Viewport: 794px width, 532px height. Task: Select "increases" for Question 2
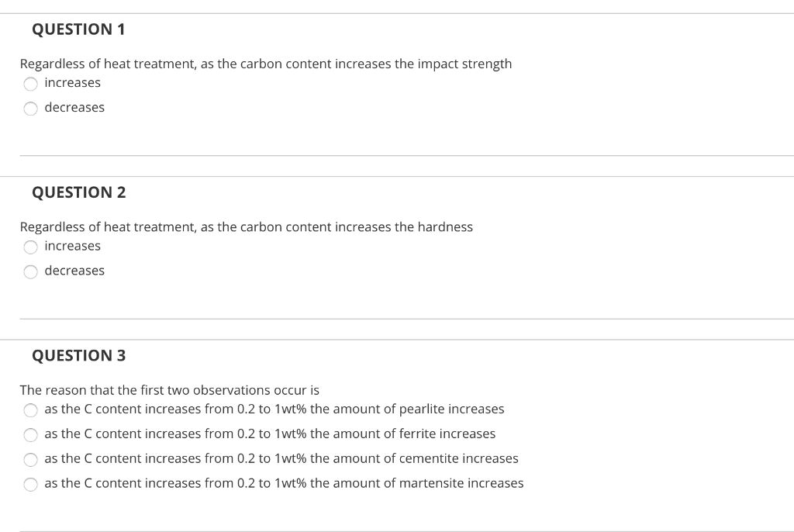[x=30, y=247]
